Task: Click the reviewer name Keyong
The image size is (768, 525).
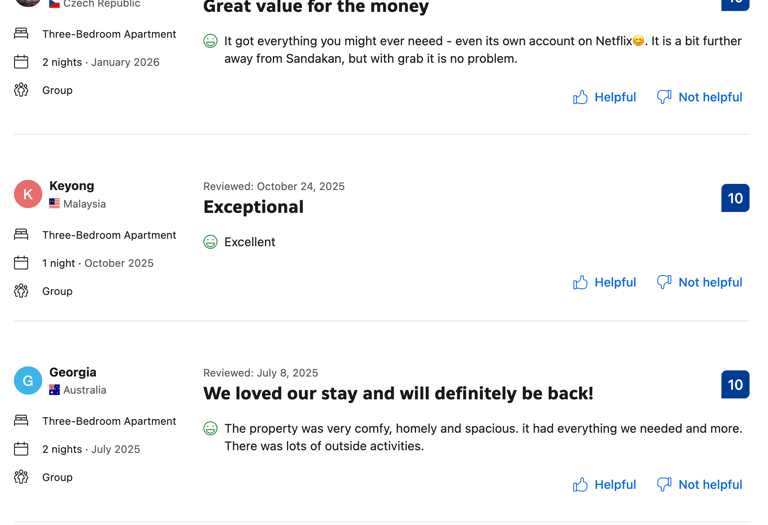Action: click(x=72, y=186)
